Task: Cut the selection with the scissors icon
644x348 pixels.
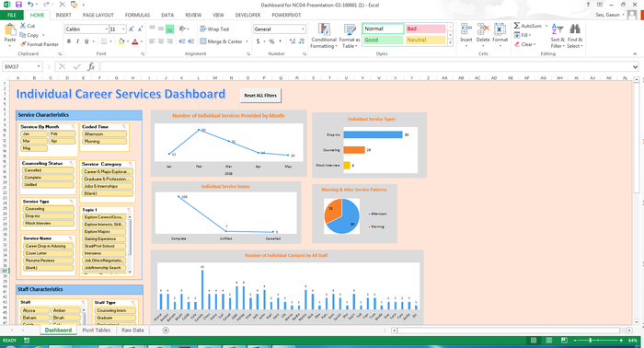Action: (23, 26)
